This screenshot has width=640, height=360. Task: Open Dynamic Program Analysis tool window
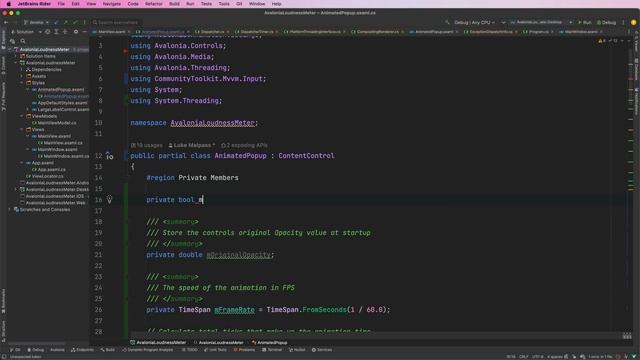149,350
